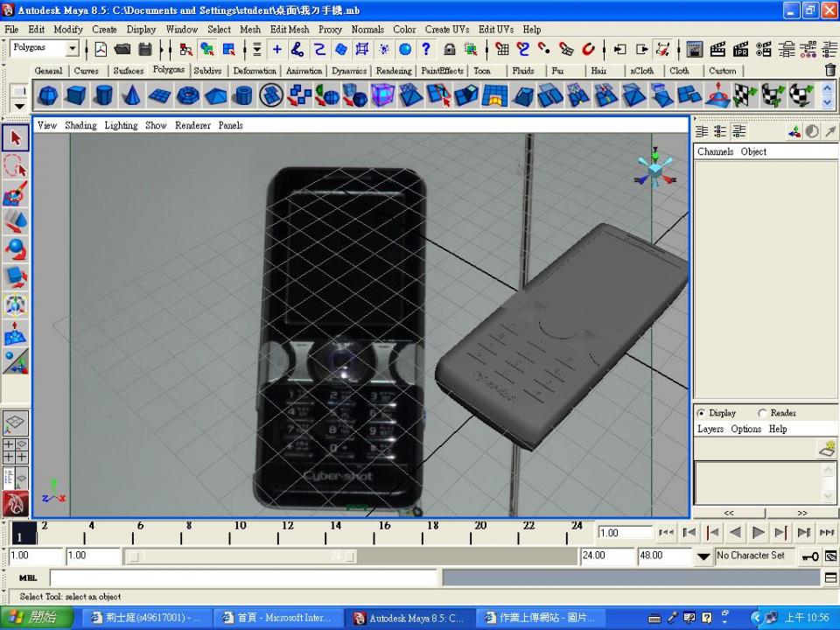Open the Polygons menu set dropdown
Image resolution: width=840 pixels, height=630 pixels.
point(72,49)
